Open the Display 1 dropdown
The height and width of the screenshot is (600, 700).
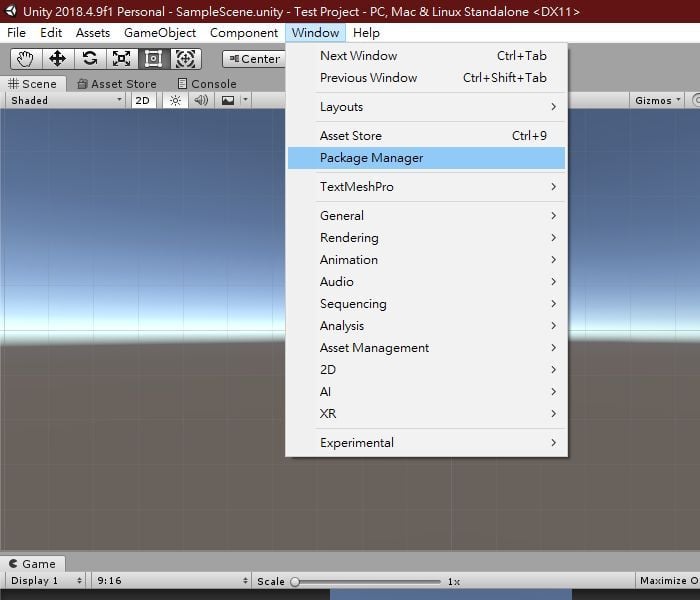[x=46, y=581]
